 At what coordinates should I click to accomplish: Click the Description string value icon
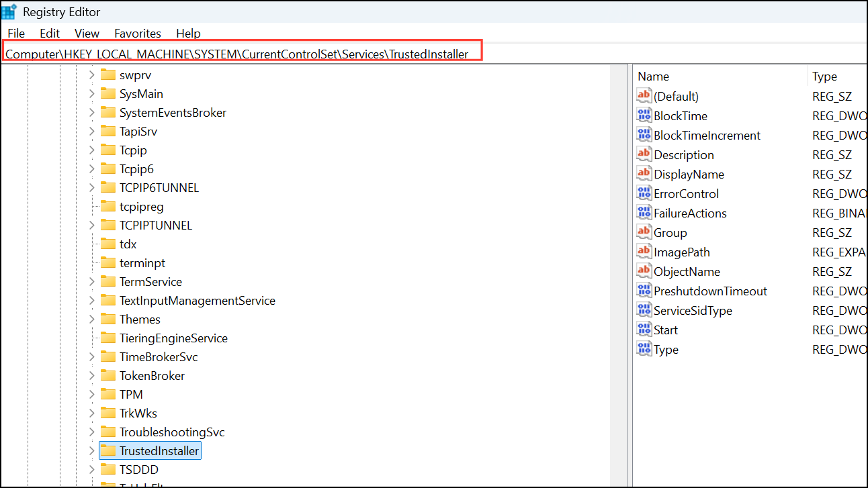point(644,154)
